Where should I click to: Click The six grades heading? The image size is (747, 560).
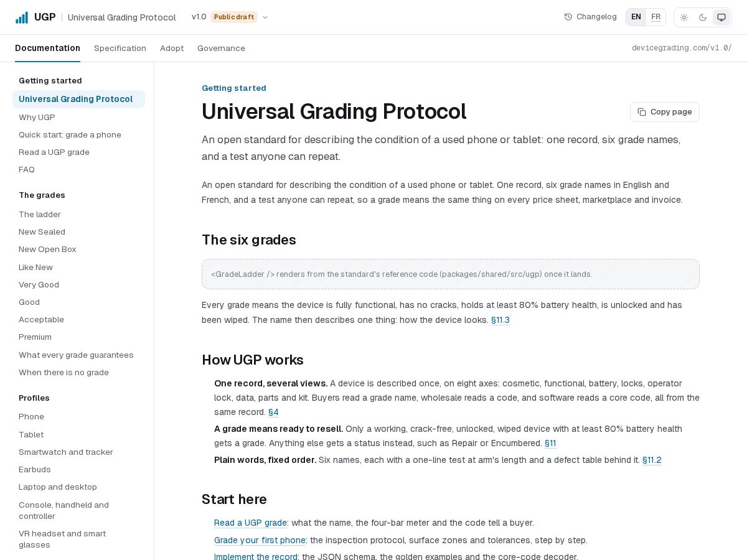249,240
